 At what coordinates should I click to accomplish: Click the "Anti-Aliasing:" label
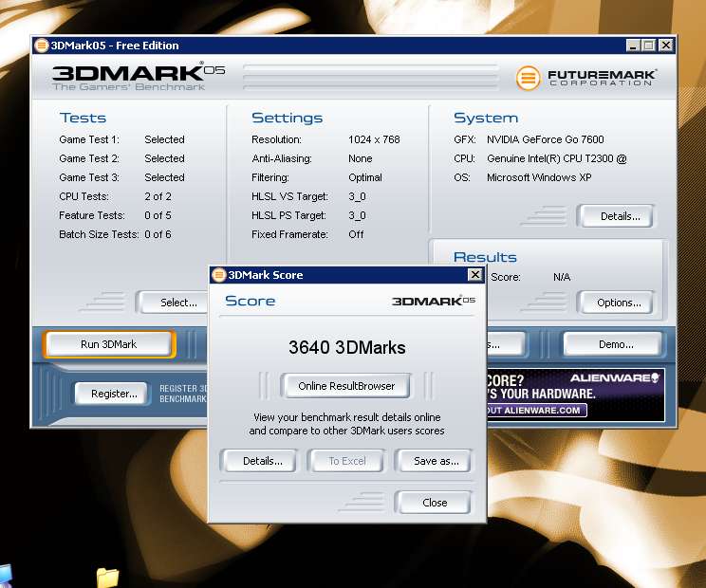pyautogui.click(x=282, y=158)
